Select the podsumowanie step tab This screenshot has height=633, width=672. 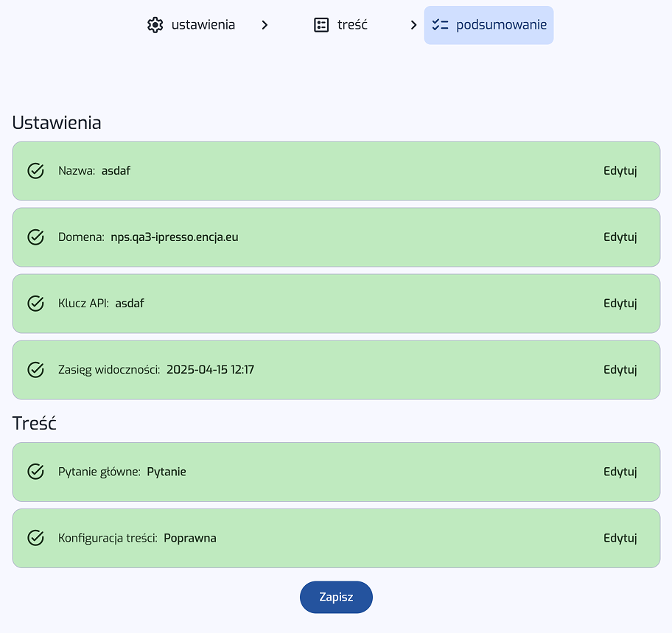coord(489,25)
